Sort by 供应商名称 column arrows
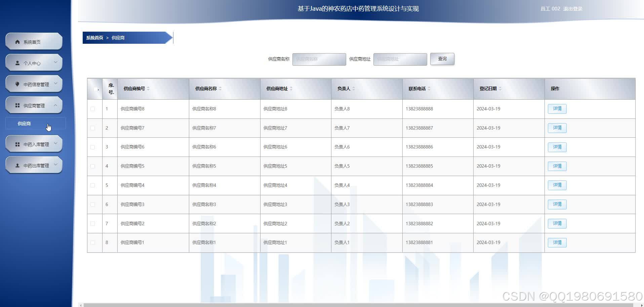The image size is (644, 307). point(220,89)
